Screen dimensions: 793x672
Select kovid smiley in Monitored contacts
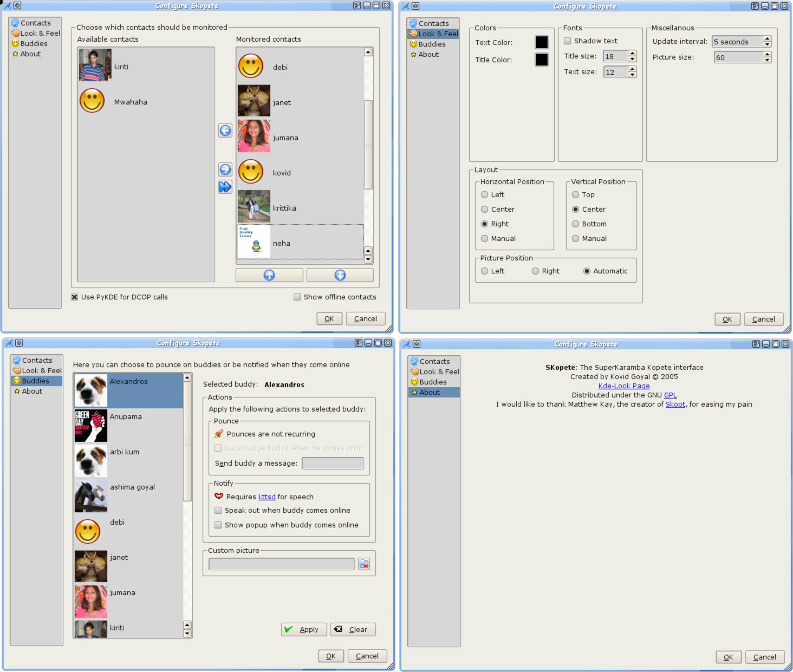point(251,172)
